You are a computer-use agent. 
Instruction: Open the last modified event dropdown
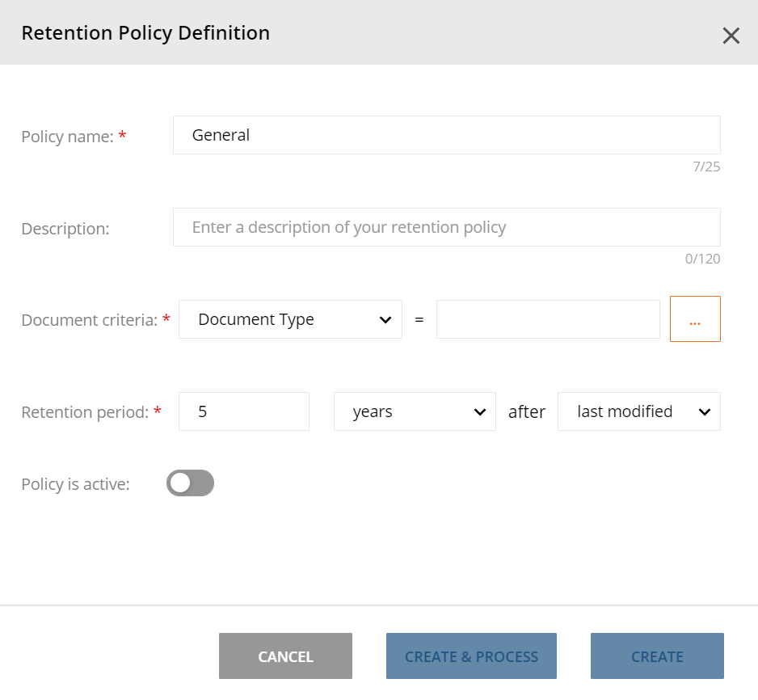(x=638, y=411)
